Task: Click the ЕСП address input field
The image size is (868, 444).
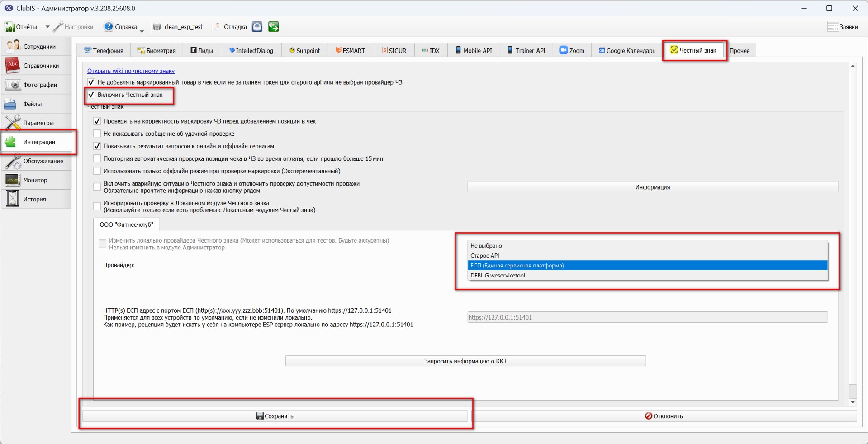Action: point(648,317)
